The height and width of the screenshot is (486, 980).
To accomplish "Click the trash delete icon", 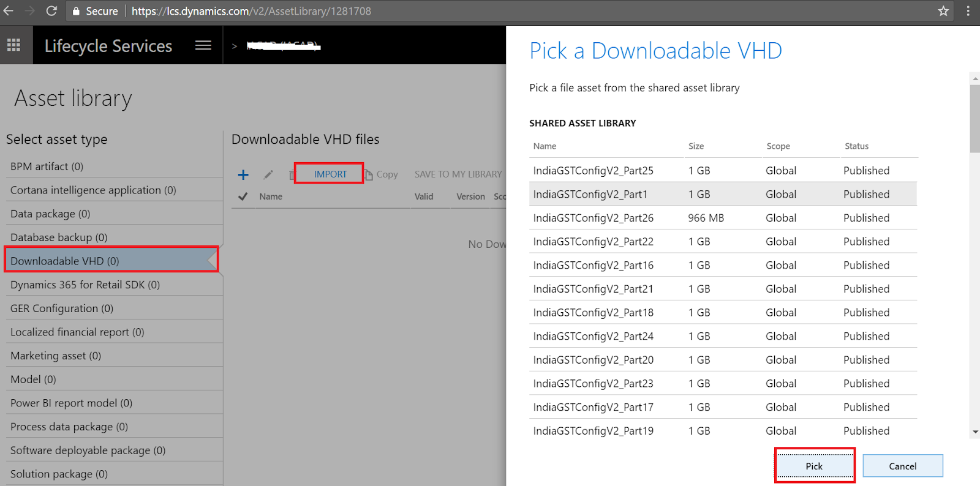I will pyautogui.click(x=292, y=175).
